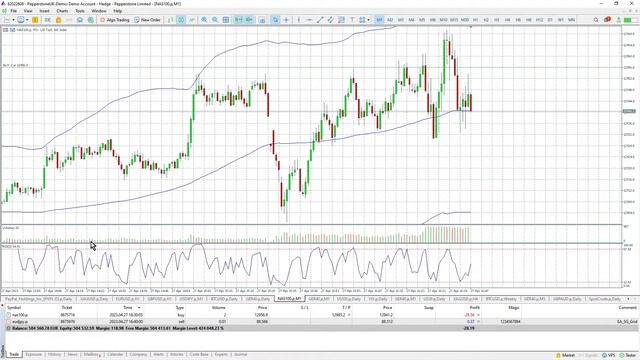Sort trades by Time column header
The height and width of the screenshot is (360, 640).
click(127, 307)
